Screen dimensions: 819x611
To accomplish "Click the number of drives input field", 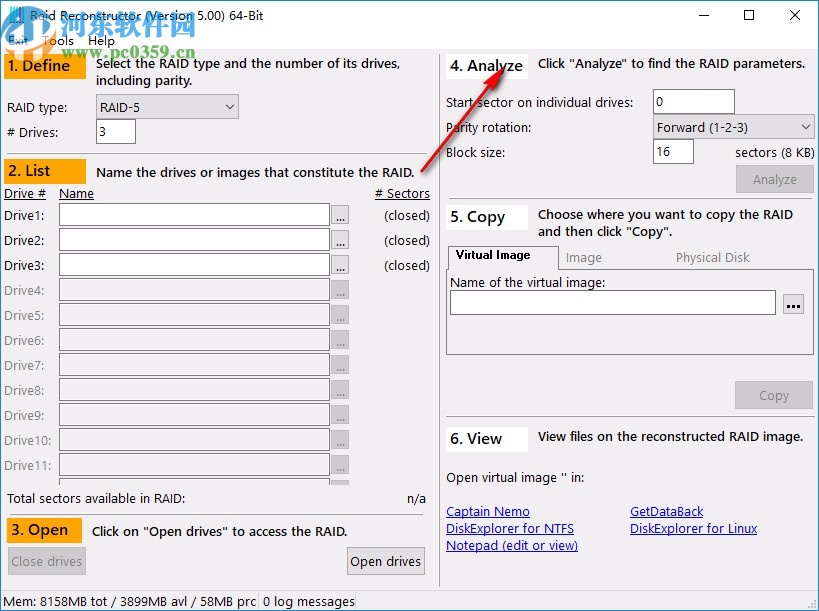I will pyautogui.click(x=116, y=132).
